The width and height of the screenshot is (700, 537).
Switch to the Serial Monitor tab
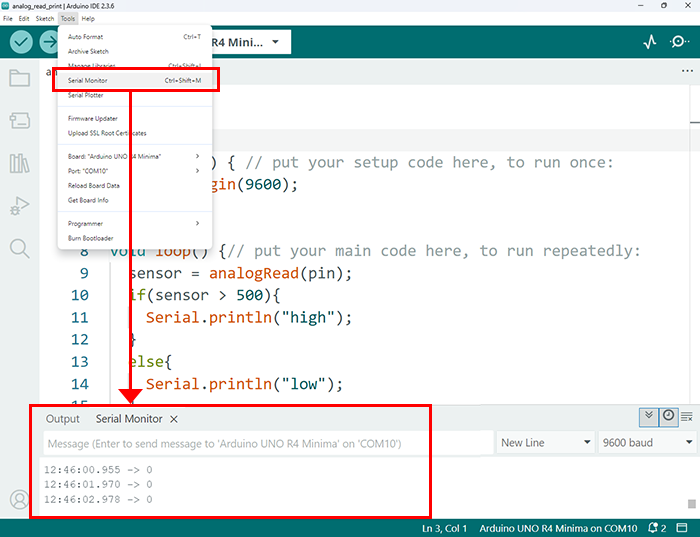point(129,419)
